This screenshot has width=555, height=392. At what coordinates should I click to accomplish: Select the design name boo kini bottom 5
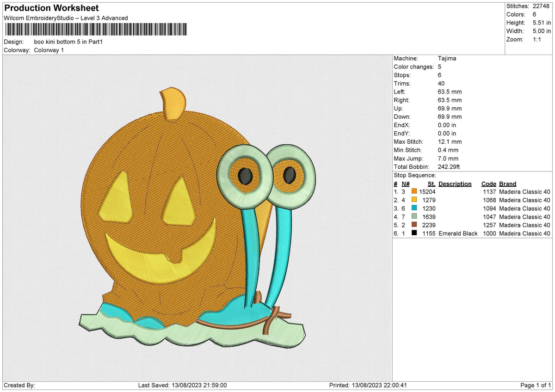[68, 42]
